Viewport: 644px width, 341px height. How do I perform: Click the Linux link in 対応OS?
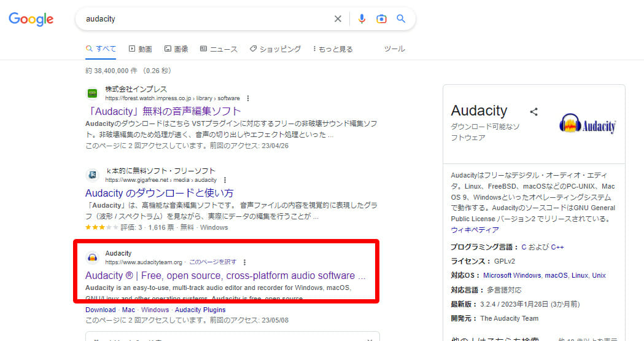point(580,275)
